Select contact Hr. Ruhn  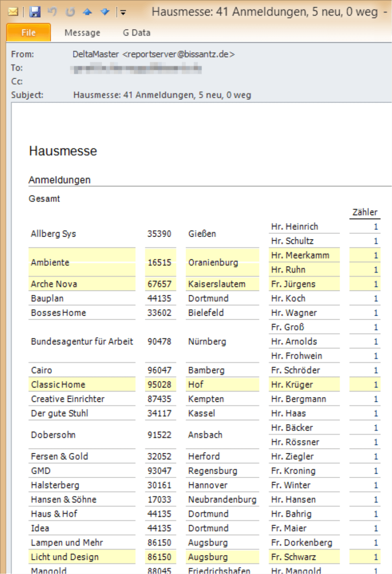[x=288, y=270]
